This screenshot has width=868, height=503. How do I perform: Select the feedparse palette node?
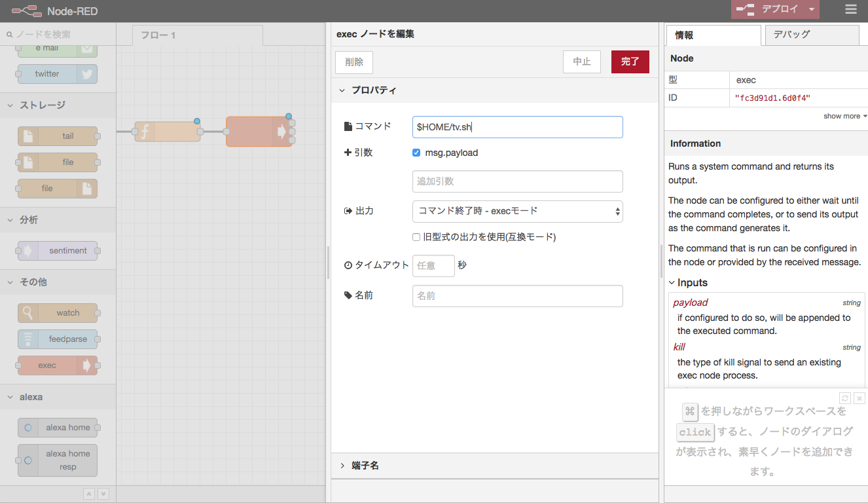coord(58,339)
